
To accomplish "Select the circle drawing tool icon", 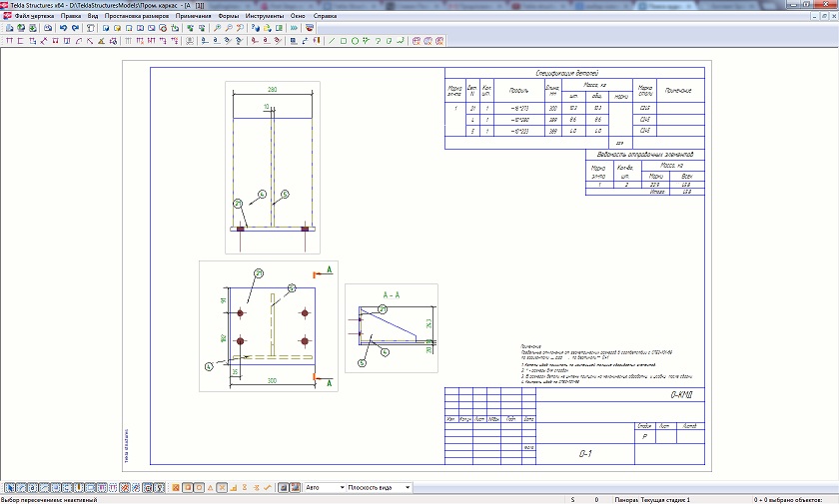I will (356, 41).
